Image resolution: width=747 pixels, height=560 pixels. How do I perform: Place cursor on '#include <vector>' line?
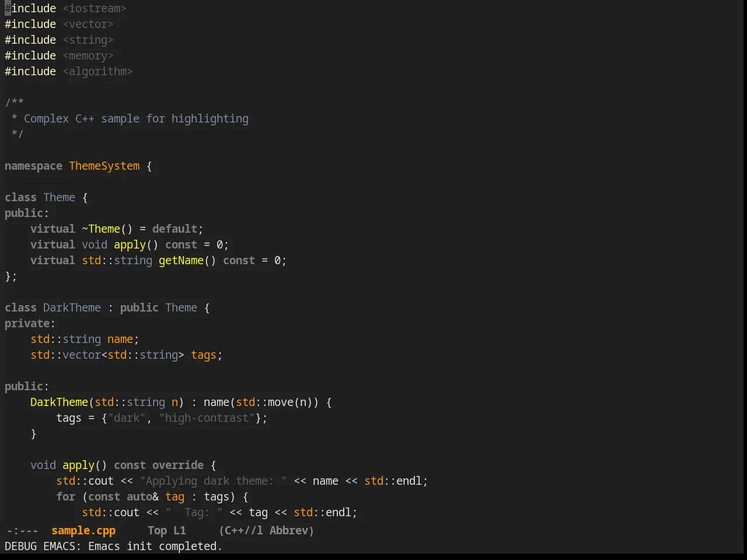click(59, 24)
